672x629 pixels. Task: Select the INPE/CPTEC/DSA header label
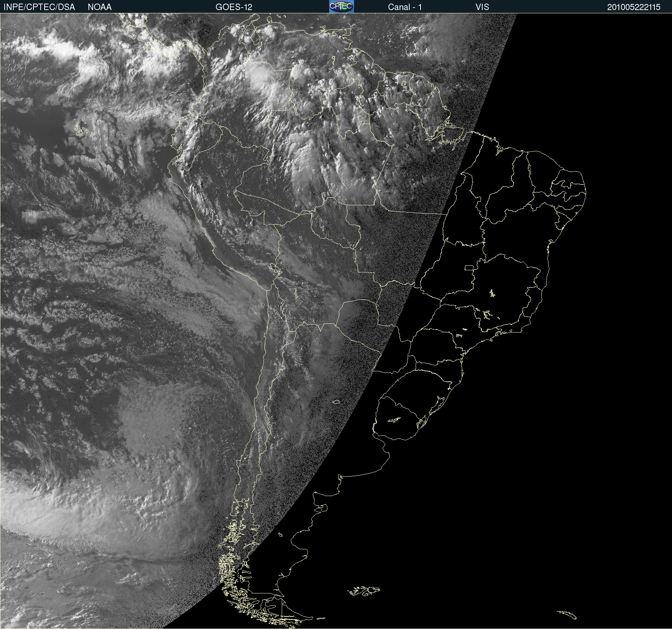point(39,7)
